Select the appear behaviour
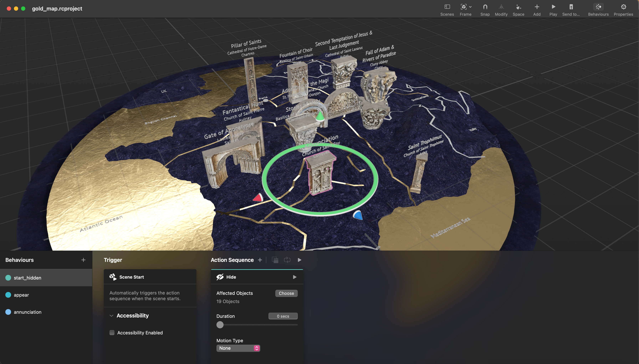The width and height of the screenshot is (639, 364). (22, 295)
